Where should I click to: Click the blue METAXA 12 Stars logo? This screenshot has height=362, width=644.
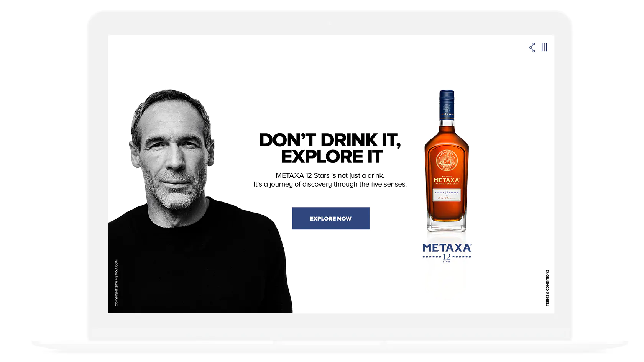447,252
